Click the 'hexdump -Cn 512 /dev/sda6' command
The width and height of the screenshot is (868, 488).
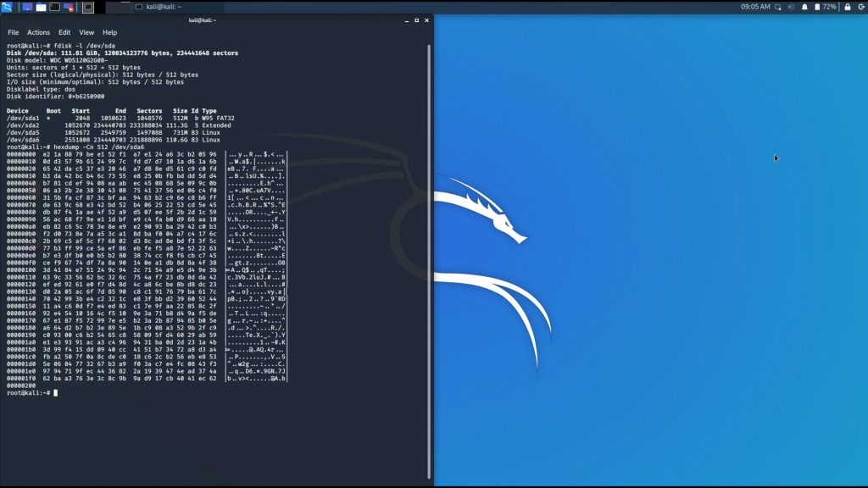75,147
